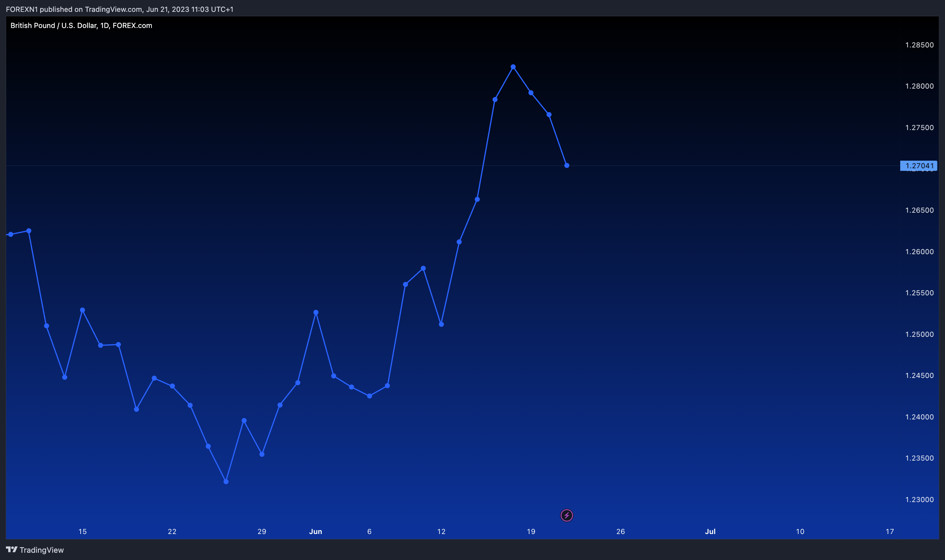Click the 1.24000 price axis label
The image size is (945, 560).
(x=919, y=417)
